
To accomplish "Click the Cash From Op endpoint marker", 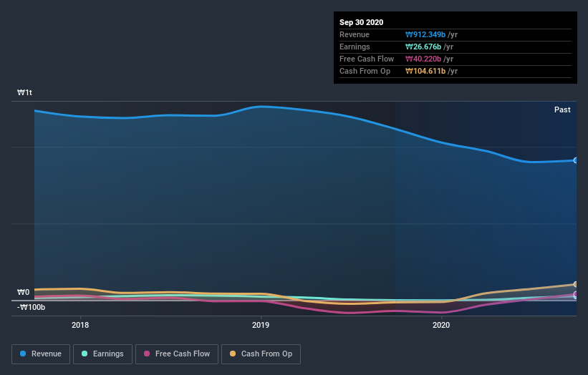I will [576, 284].
